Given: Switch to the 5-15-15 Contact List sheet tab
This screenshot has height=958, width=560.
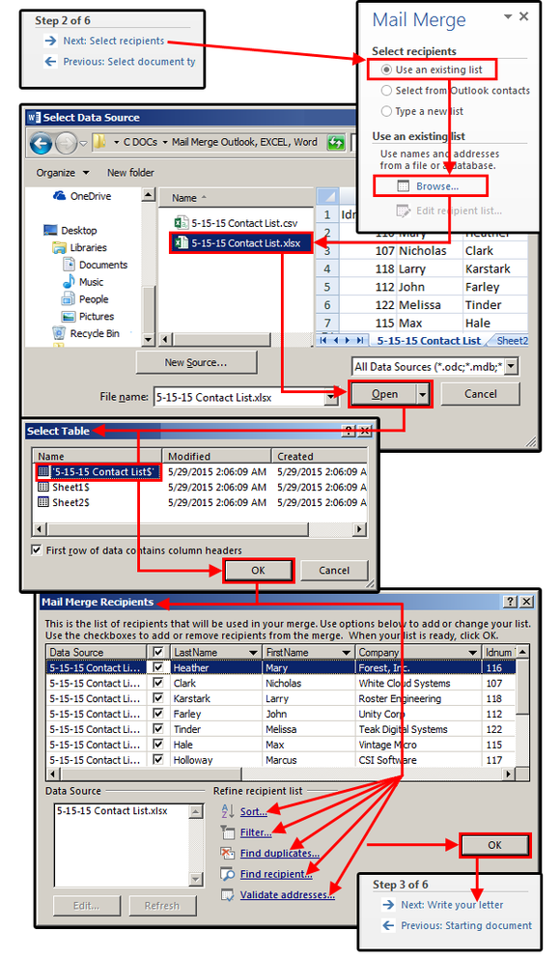Looking at the screenshot, I should 428,341.
